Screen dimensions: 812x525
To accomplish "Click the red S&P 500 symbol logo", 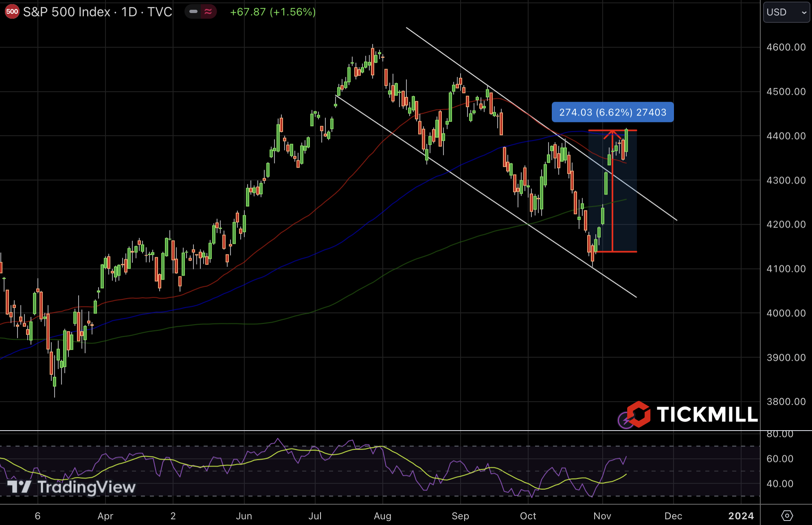I will coord(12,12).
